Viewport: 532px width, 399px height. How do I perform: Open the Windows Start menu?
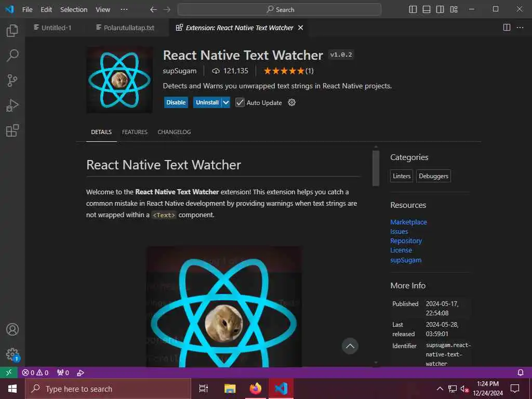12,389
